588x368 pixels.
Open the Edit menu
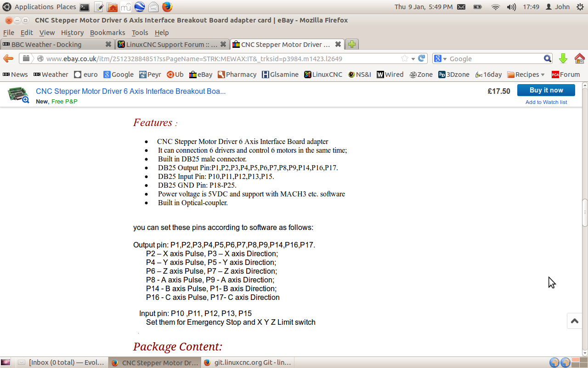27,32
